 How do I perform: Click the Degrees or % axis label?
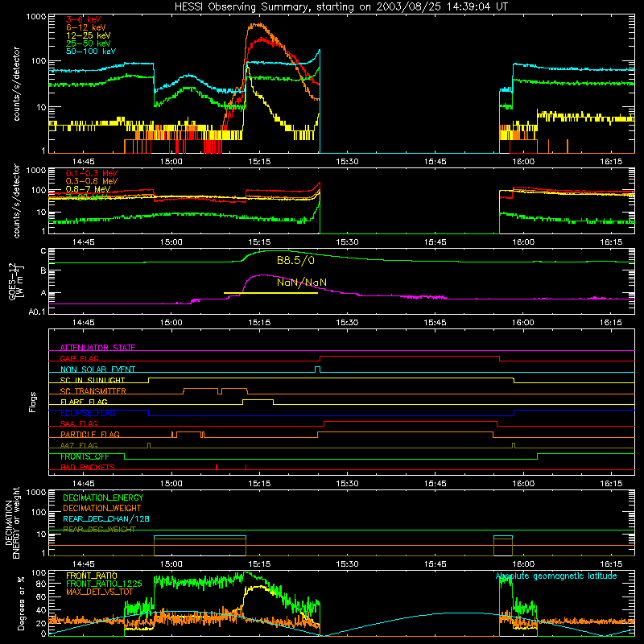click(x=21, y=603)
